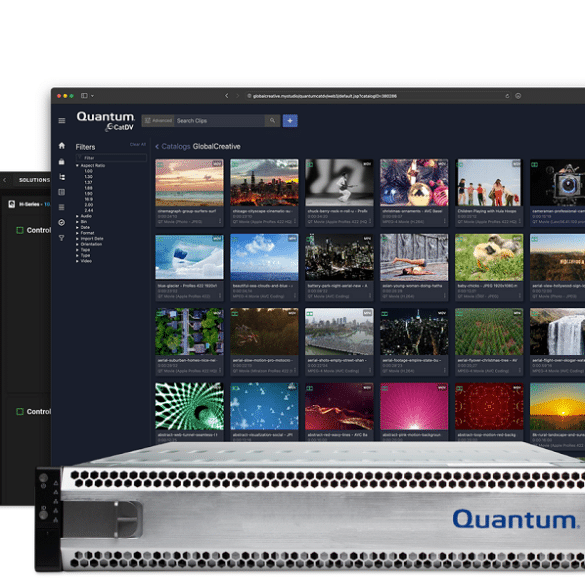Click the H-Series entry in the back window
The image size is (585, 585).
[x=29, y=204]
